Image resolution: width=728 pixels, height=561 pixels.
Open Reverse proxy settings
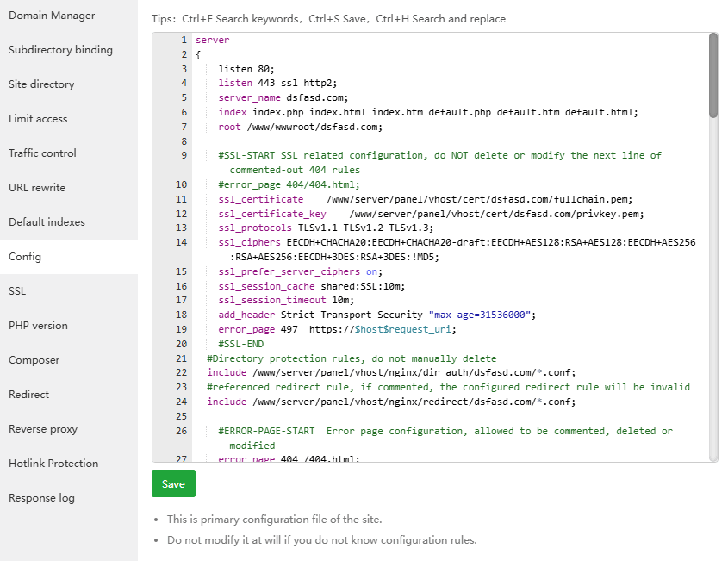tap(43, 429)
